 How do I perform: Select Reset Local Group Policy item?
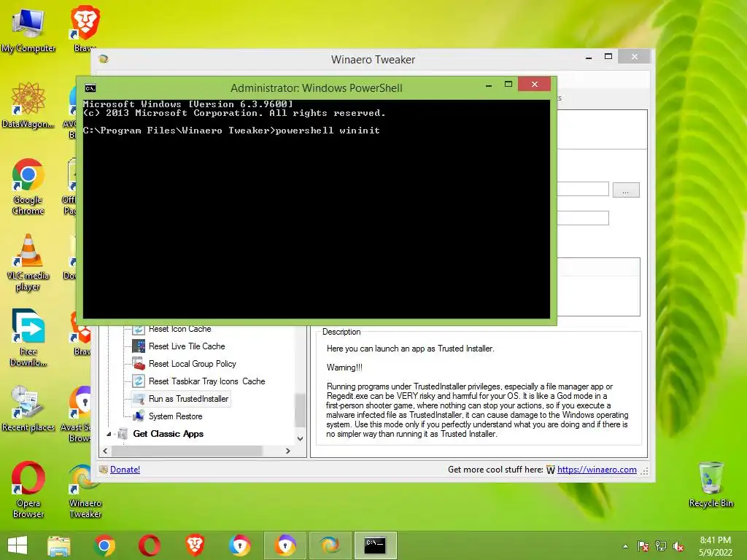192,364
